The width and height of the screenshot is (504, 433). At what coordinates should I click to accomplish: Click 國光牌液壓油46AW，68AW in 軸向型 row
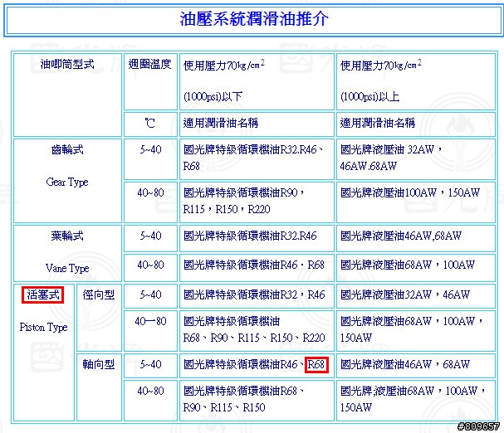click(416, 366)
